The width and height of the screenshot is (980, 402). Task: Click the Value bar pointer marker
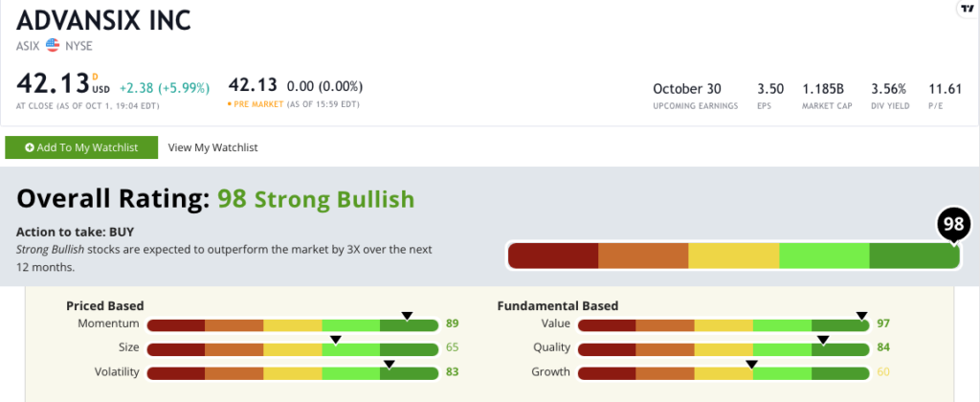(x=861, y=315)
